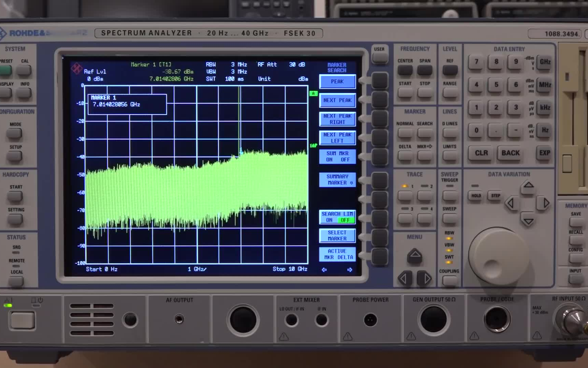Tap the right arrow below the softkey menu
The height and width of the screenshot is (368, 588).
(x=349, y=270)
